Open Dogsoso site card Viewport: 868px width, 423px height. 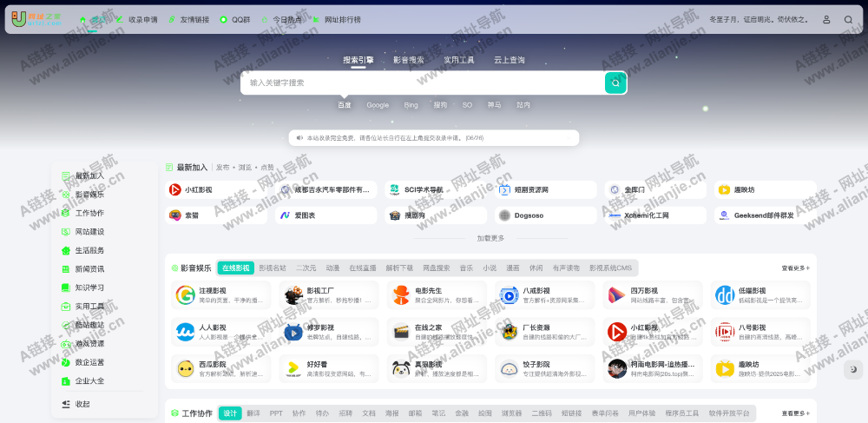click(546, 215)
